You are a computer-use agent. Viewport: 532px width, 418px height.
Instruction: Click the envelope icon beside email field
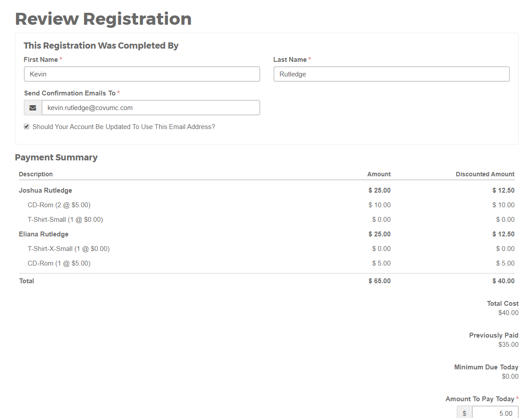[33, 107]
